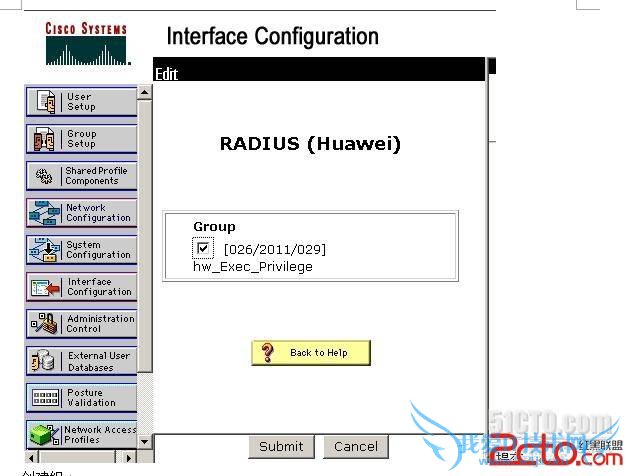Select the Group Setup menu label
The image size is (626, 476).
point(81,139)
